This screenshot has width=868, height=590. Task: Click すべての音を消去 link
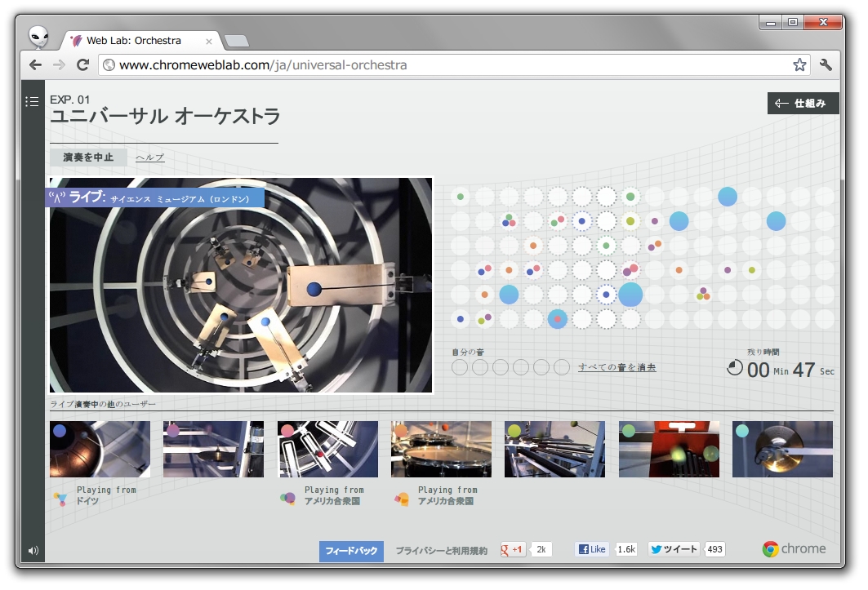[617, 367]
